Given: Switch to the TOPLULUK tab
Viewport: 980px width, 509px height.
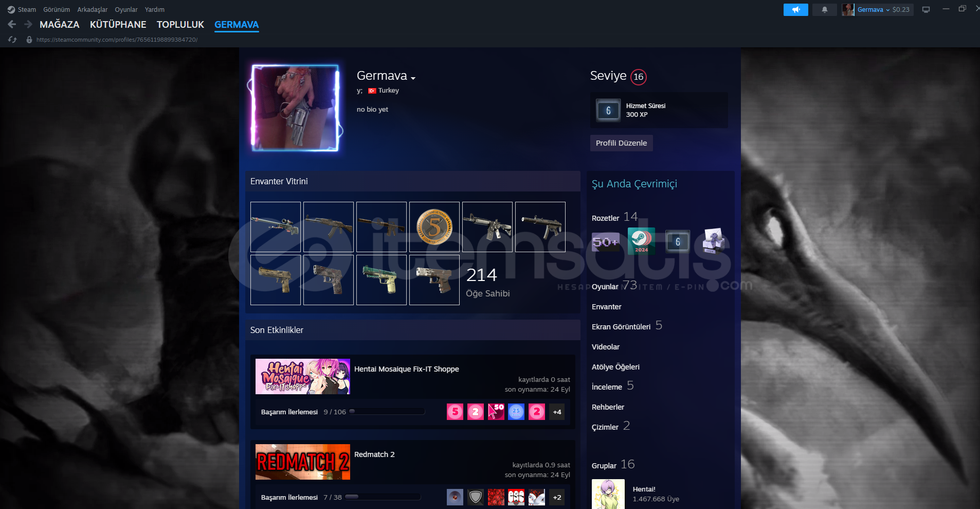Looking at the screenshot, I should (x=180, y=24).
